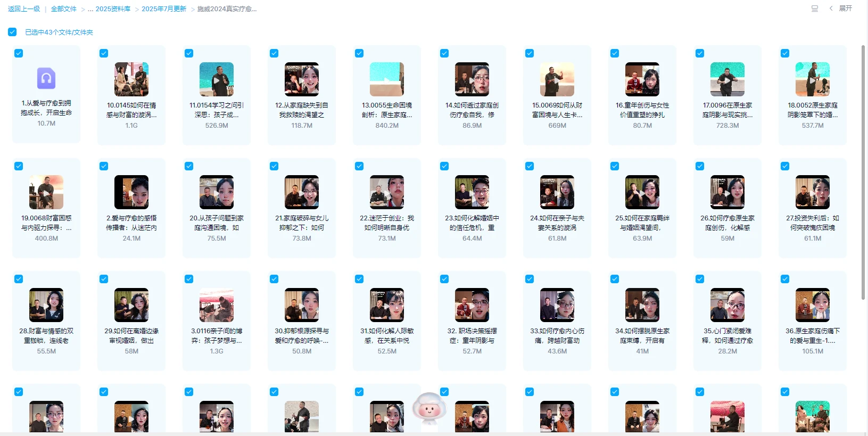Uncheck the select-all checkbox for 43 files
The width and height of the screenshot is (868, 436).
tap(12, 32)
